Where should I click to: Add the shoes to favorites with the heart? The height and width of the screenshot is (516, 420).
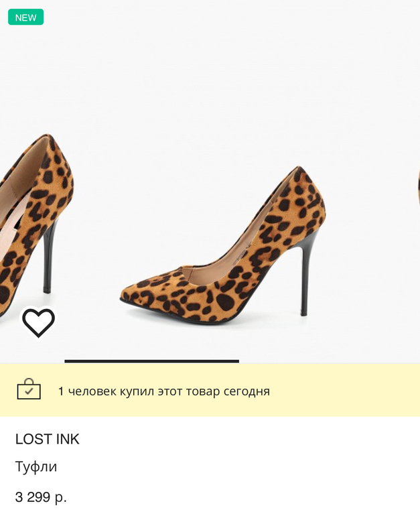tap(38, 322)
